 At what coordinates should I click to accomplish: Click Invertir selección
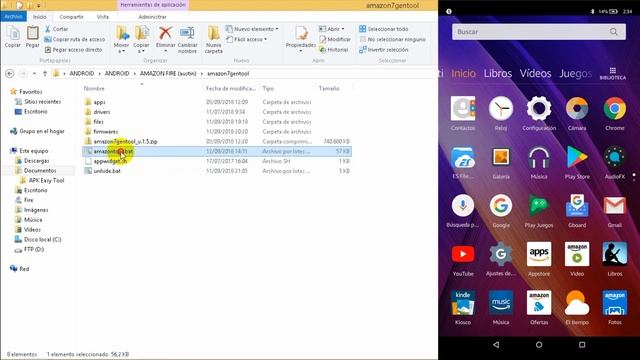(383, 49)
